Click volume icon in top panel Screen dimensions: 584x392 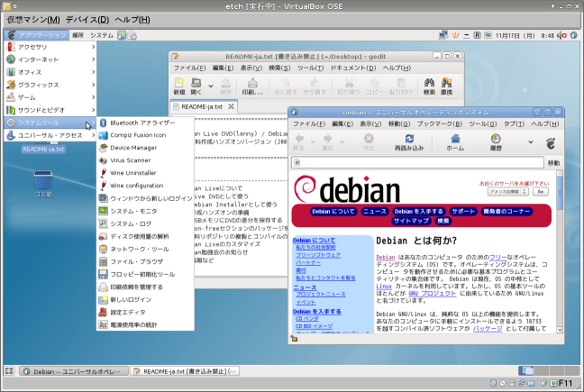click(561, 35)
